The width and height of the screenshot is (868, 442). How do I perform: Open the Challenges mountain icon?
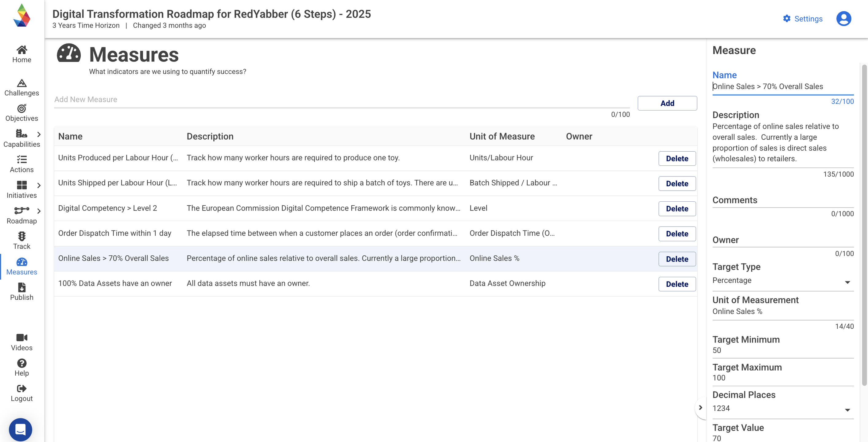pos(21,83)
